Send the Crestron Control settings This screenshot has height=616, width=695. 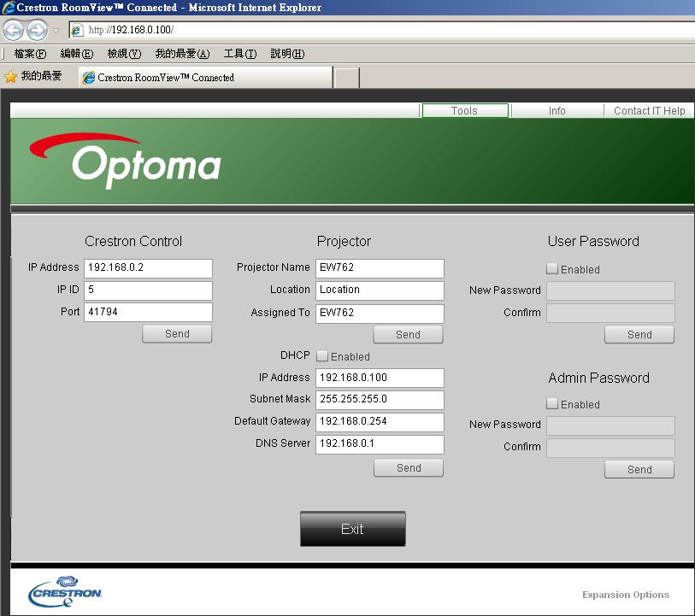(177, 334)
